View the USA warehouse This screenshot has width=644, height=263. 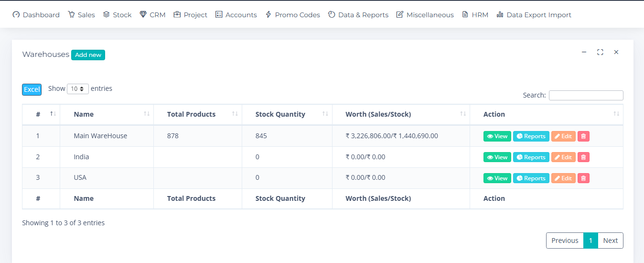(x=497, y=178)
